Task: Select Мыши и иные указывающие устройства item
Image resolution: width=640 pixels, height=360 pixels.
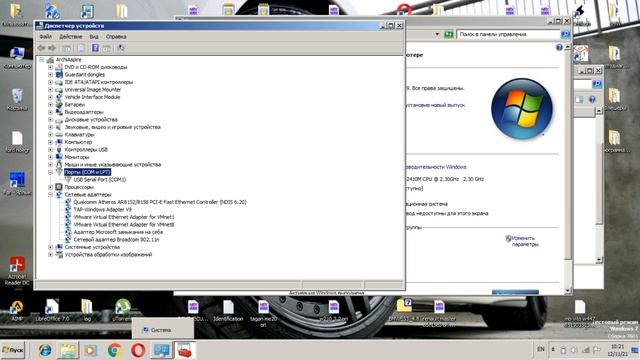Action: (x=113, y=164)
